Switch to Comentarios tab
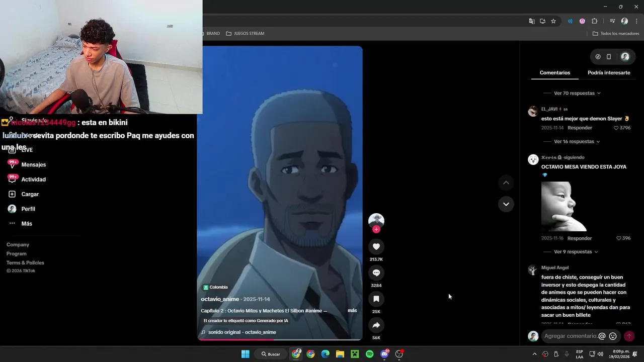The width and height of the screenshot is (644, 362). point(555,72)
